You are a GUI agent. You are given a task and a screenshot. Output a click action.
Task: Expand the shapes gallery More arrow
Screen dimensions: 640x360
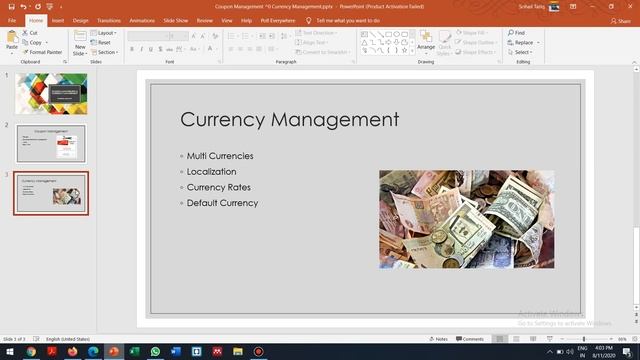click(412, 51)
